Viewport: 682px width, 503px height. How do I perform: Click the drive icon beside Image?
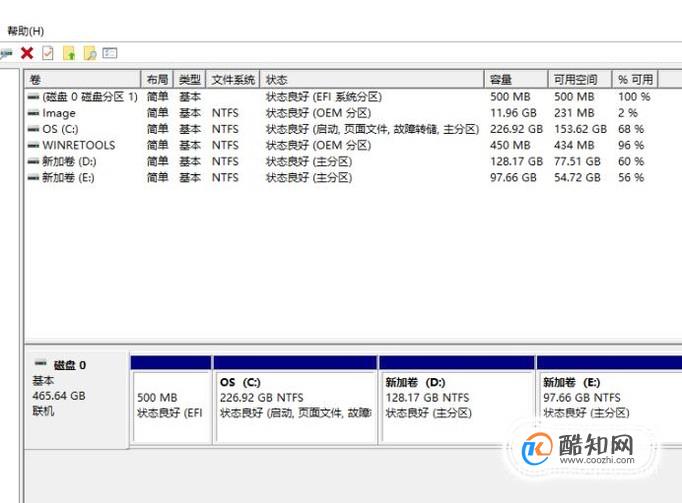click(x=33, y=114)
